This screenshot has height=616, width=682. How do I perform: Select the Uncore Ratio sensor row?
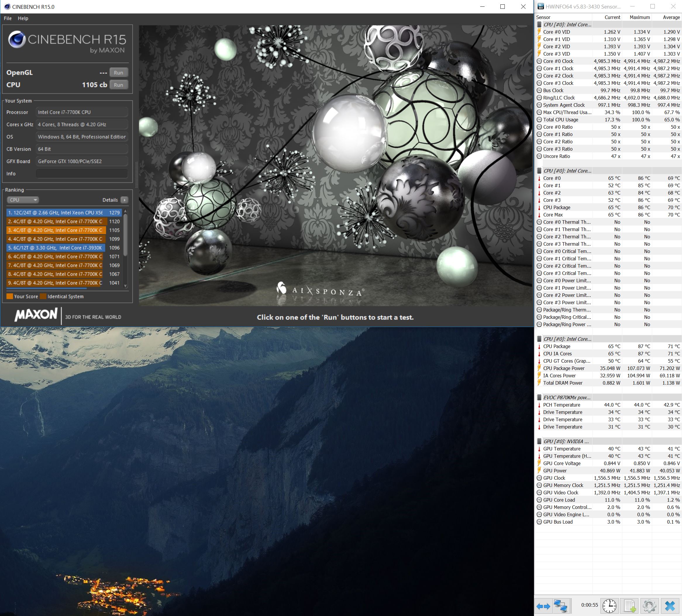click(x=608, y=156)
